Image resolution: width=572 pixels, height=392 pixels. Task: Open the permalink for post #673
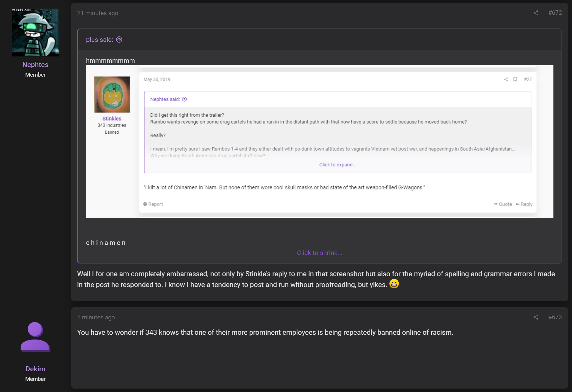click(555, 317)
